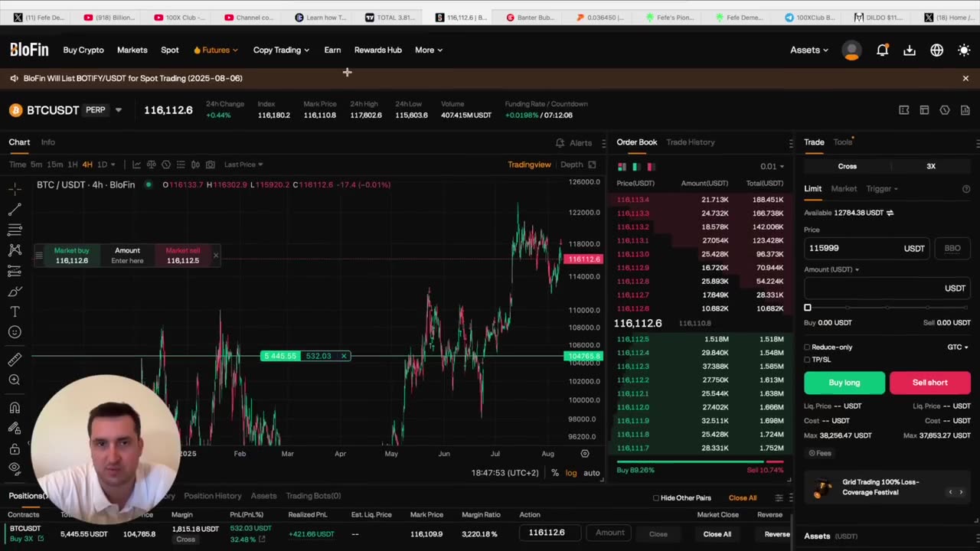980x551 pixels.
Task: Show order book buys only view
Action: (x=635, y=166)
